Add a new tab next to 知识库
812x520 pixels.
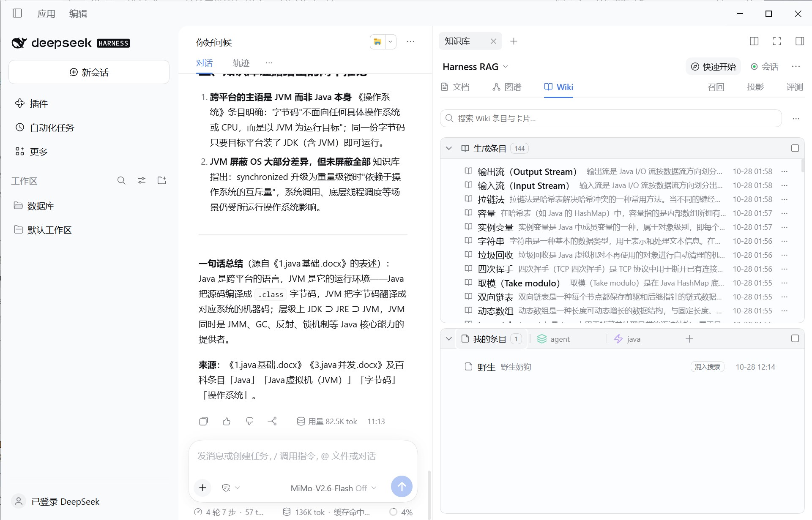point(514,41)
